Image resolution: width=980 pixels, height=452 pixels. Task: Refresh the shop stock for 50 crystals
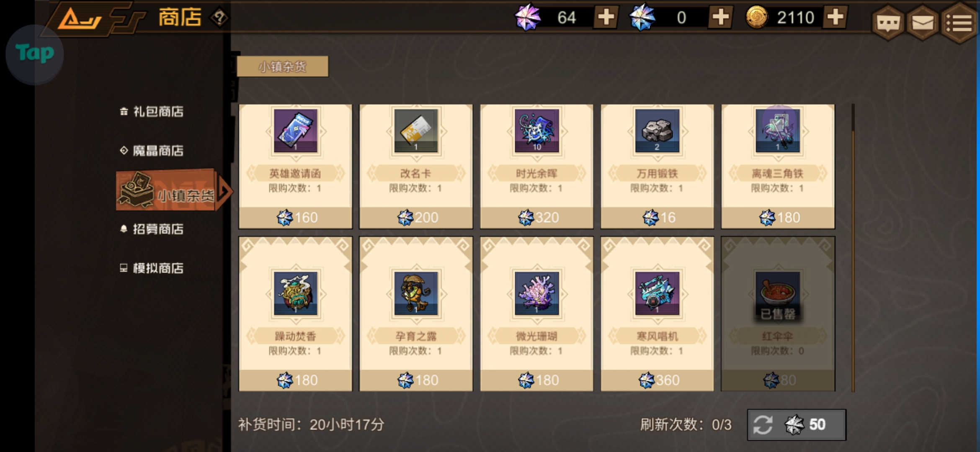(x=797, y=425)
